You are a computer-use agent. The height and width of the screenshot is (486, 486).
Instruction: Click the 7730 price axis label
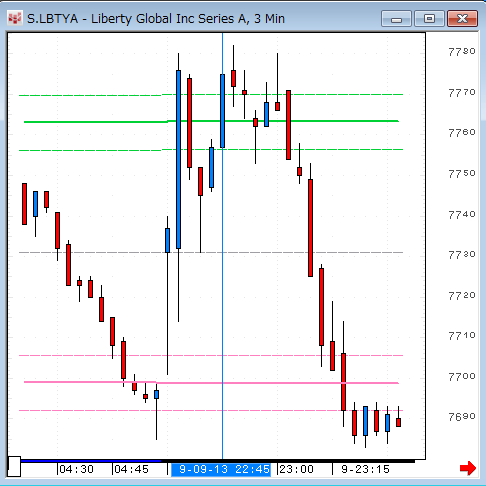[462, 255]
